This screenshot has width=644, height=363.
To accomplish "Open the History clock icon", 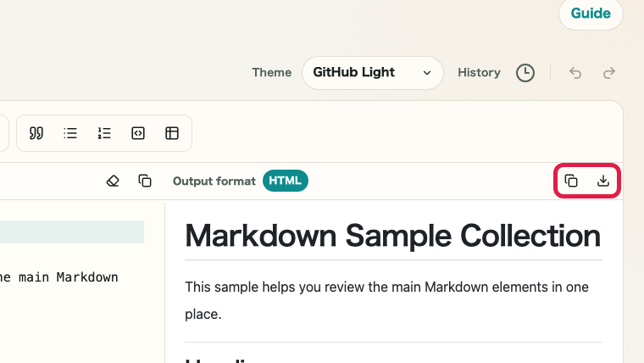I will tap(525, 73).
